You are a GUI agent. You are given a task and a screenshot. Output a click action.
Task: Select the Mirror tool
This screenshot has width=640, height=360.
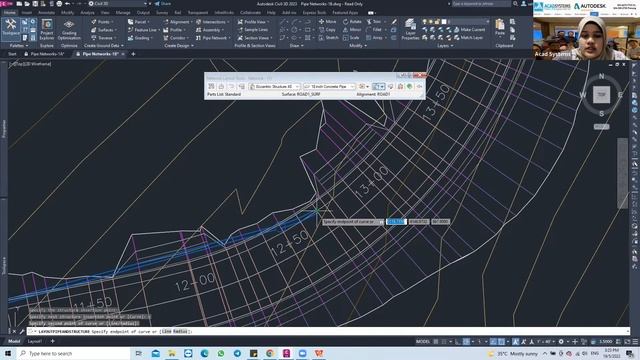click(352, 30)
